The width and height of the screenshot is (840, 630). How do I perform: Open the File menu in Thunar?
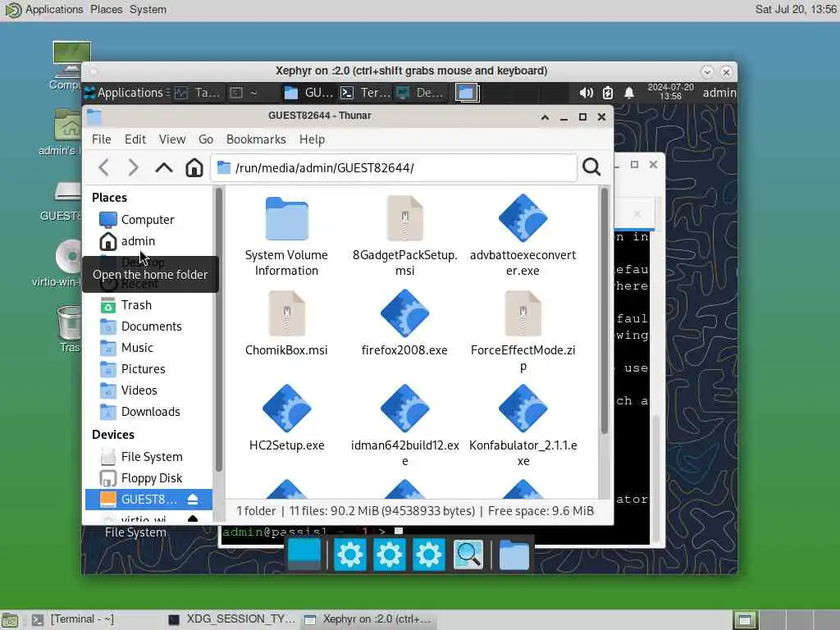[x=101, y=139]
